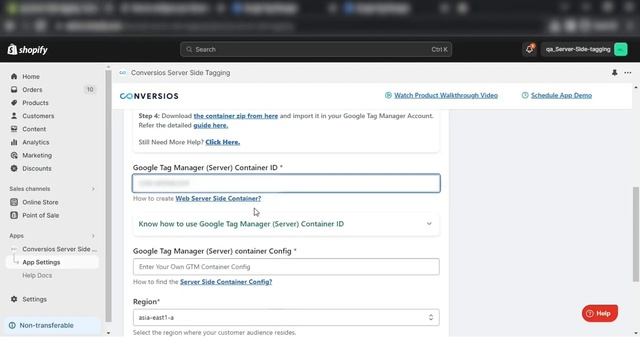Open Content in sidebar
The height and width of the screenshot is (360, 640).
pyautogui.click(x=34, y=129)
